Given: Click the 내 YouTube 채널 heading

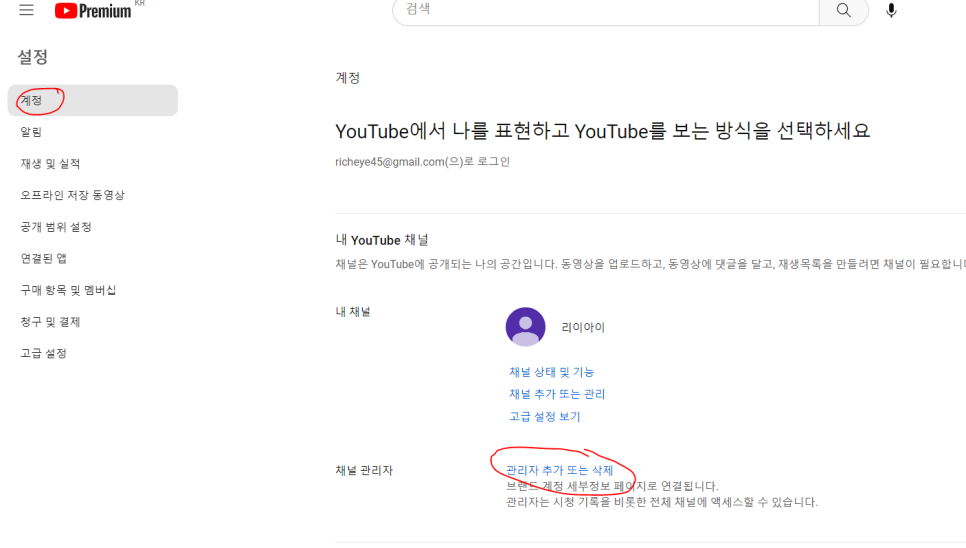Looking at the screenshot, I should coord(382,240).
